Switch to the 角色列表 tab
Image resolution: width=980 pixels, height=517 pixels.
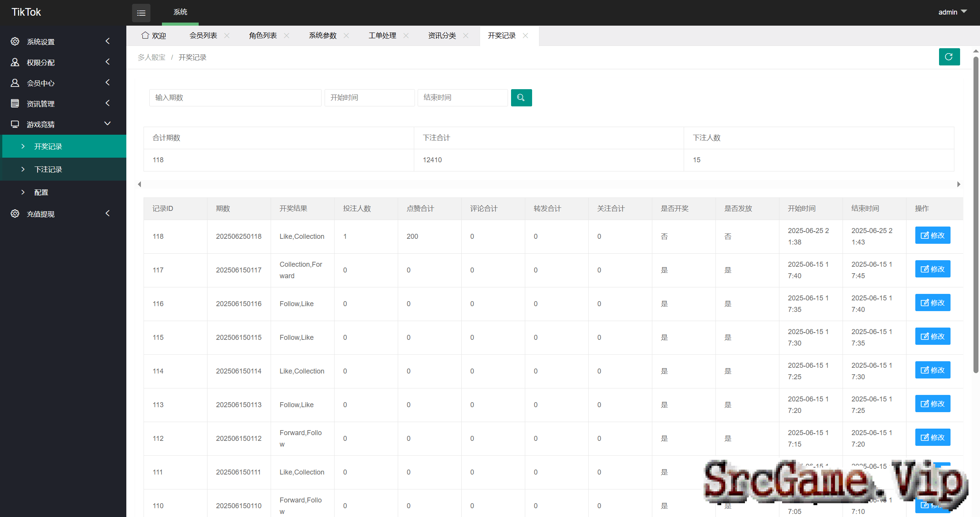point(263,36)
